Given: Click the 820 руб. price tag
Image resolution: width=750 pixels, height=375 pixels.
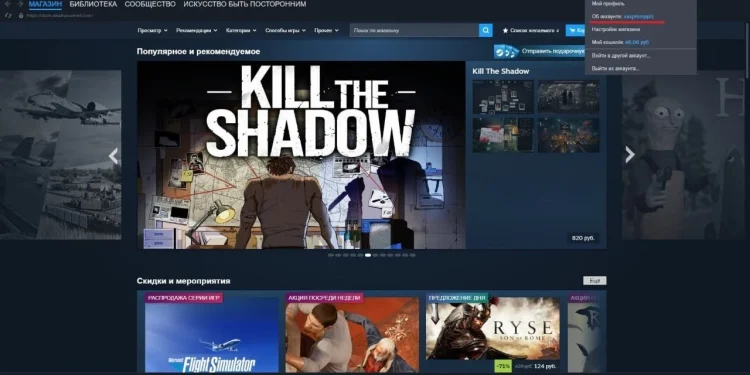Looking at the screenshot, I should tap(583, 238).
